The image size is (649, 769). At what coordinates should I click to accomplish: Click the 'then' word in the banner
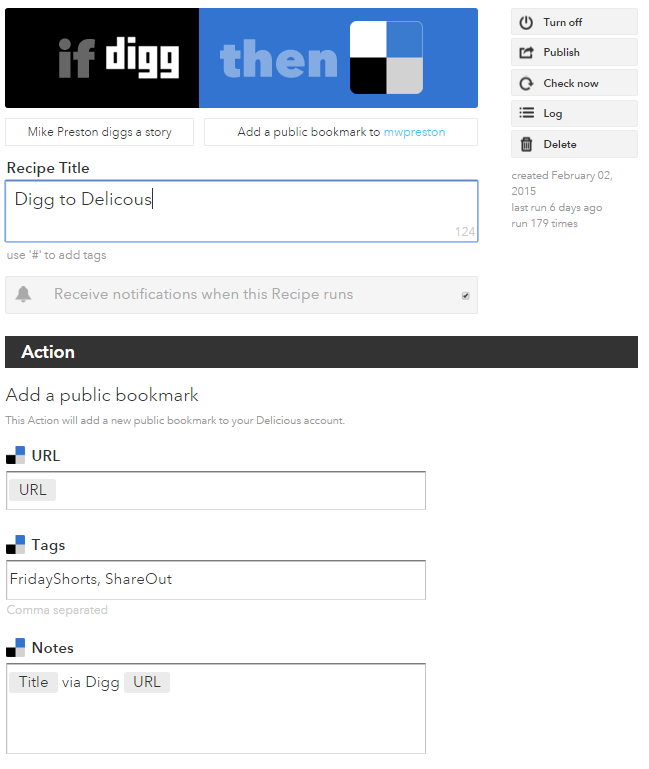279,59
